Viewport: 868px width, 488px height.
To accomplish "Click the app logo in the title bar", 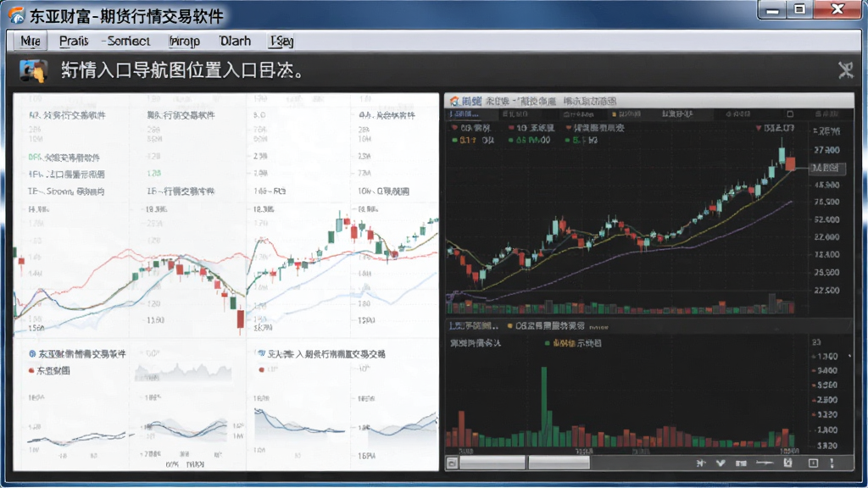I will click(16, 15).
